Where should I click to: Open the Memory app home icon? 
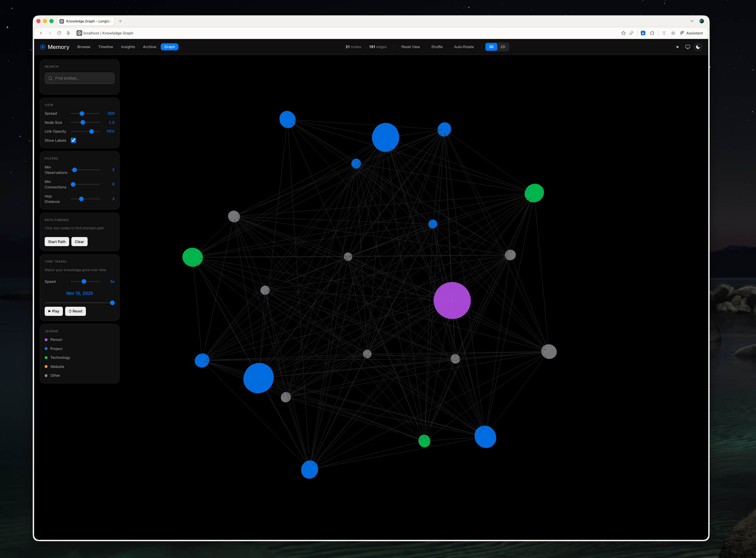point(43,47)
